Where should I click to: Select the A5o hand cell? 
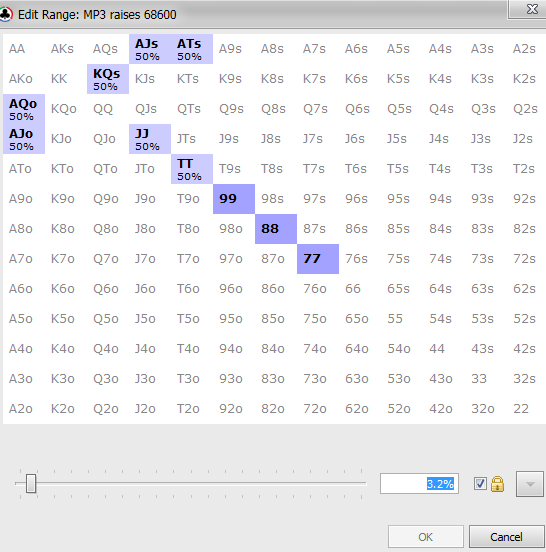click(24, 319)
